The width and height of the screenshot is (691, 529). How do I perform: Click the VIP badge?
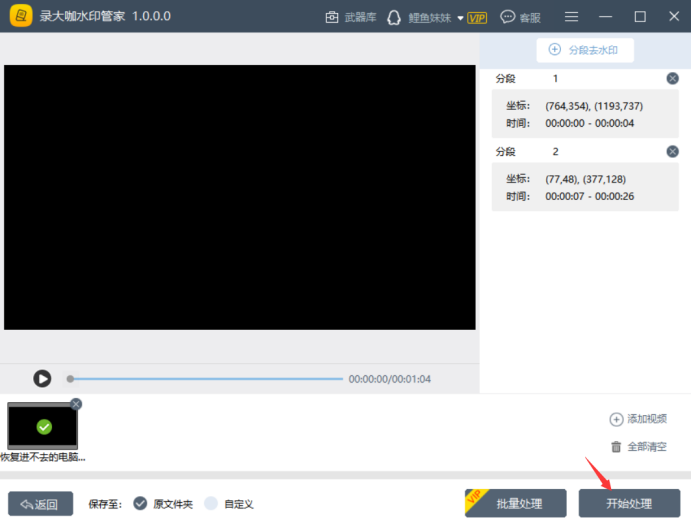pyautogui.click(x=477, y=18)
